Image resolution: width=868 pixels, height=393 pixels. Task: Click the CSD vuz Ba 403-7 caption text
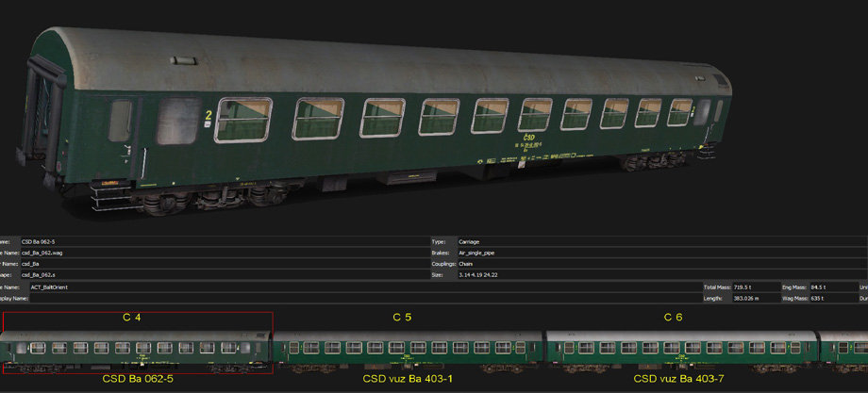(678, 379)
